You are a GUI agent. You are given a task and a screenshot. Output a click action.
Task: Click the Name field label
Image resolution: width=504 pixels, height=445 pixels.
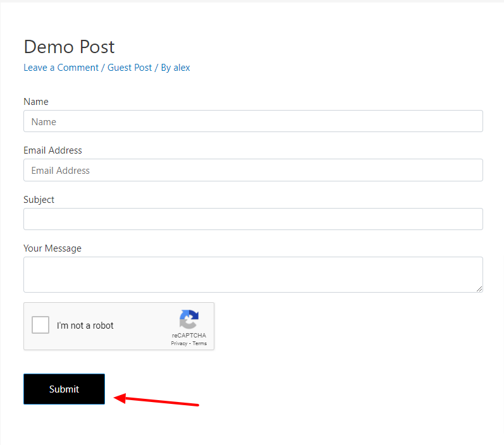[36, 102]
